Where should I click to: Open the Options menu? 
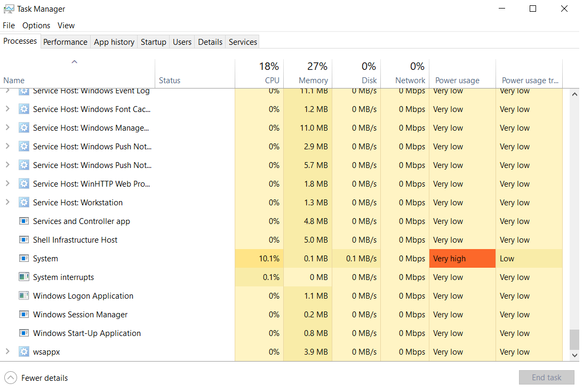pyautogui.click(x=36, y=25)
